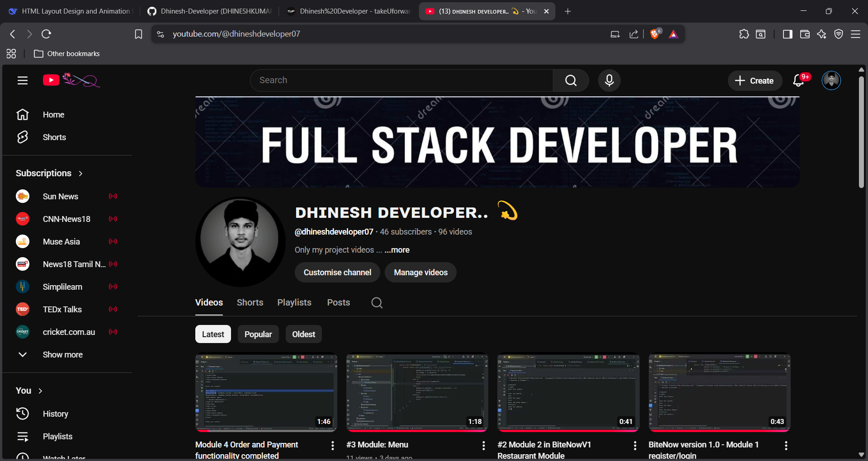The width and height of the screenshot is (868, 461).
Task: Open the YouTube hamburger guide menu
Action: point(23,80)
